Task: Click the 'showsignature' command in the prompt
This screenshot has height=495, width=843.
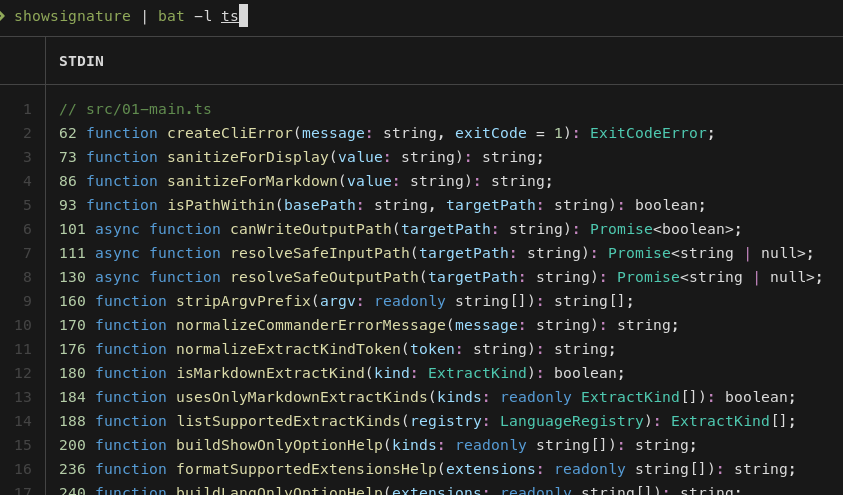Action: tap(72, 16)
